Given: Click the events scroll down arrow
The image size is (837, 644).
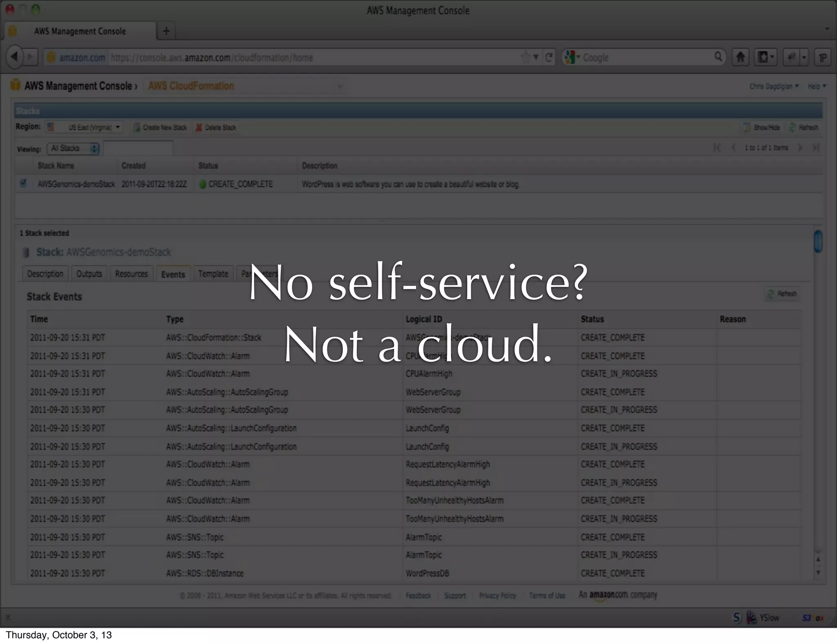Looking at the screenshot, I should (818, 572).
